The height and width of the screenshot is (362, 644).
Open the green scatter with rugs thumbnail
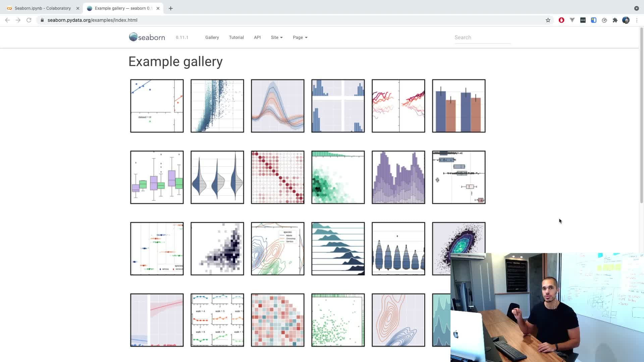(x=338, y=320)
